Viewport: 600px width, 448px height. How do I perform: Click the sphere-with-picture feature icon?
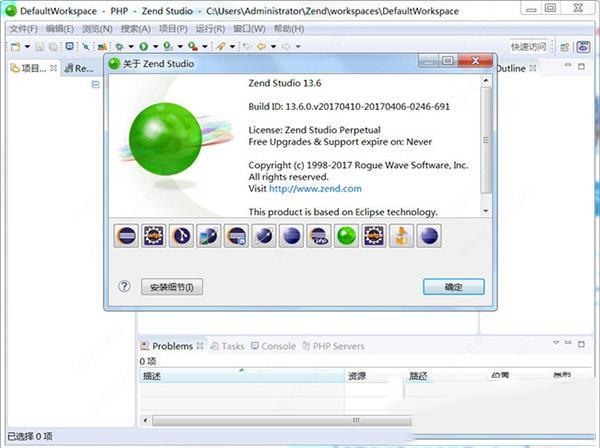coord(209,236)
